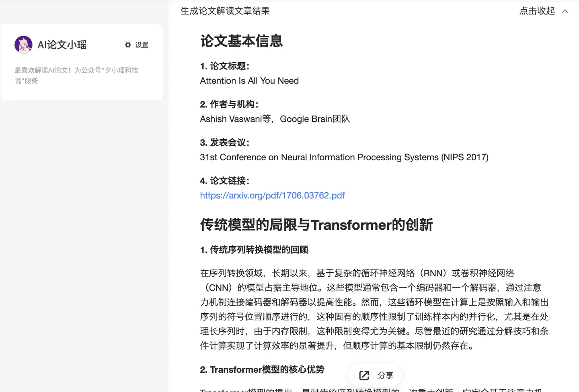Click the AI论文小瑶 name heading

[62, 45]
